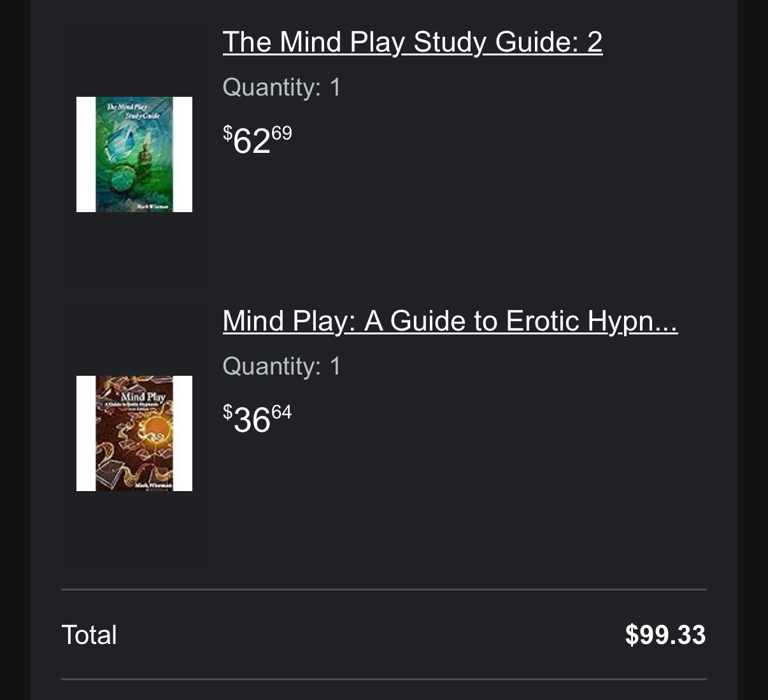Open "The Mind Play Study Guide: 2" link

412,42
